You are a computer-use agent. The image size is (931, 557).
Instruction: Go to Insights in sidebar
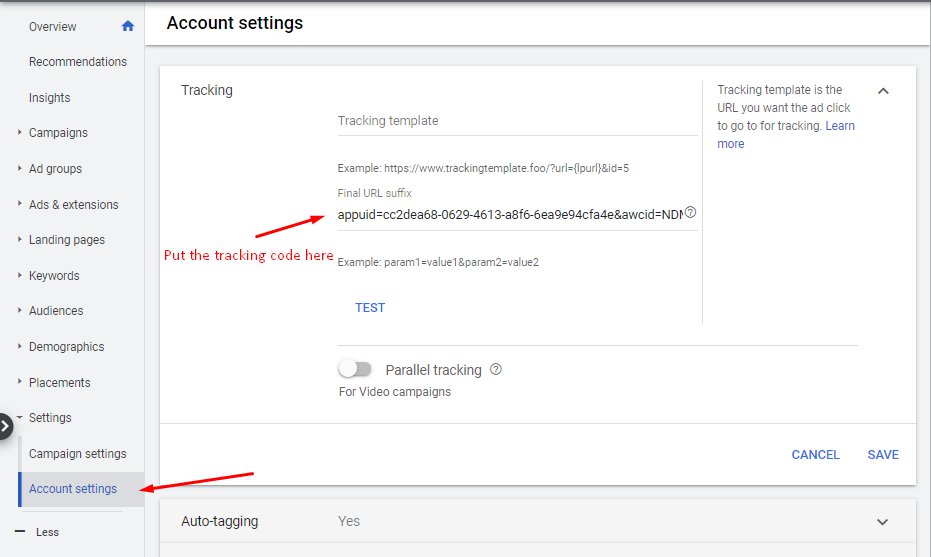(x=50, y=98)
